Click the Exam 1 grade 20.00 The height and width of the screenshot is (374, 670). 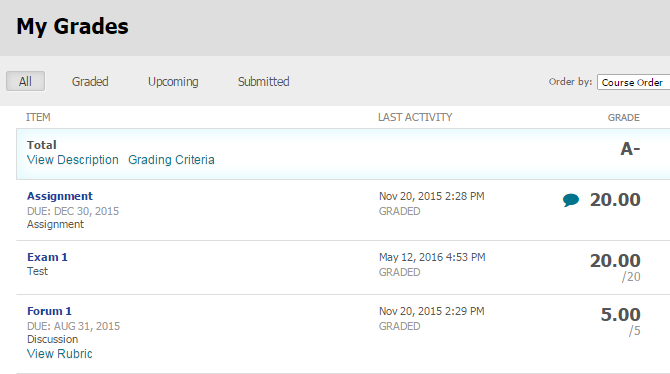coord(615,260)
